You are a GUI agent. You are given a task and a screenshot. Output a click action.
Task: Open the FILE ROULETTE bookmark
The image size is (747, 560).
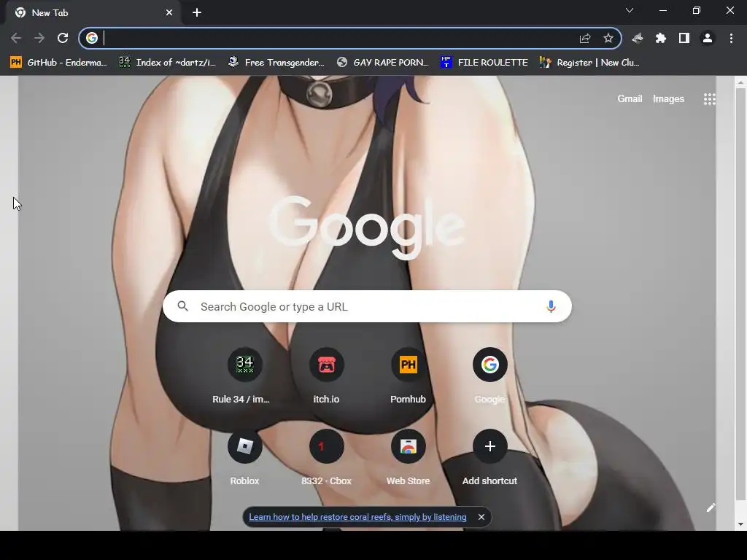[x=484, y=63]
